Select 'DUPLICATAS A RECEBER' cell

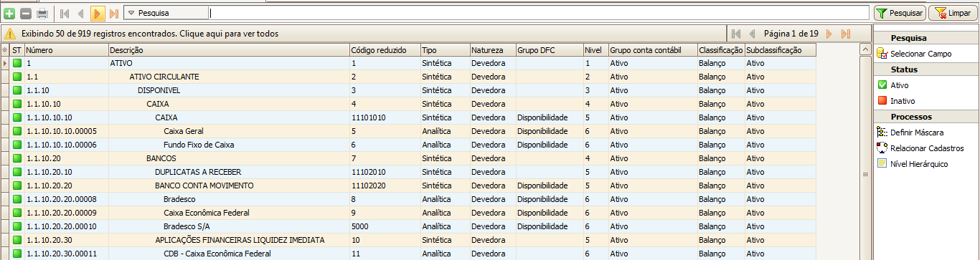click(x=228, y=172)
